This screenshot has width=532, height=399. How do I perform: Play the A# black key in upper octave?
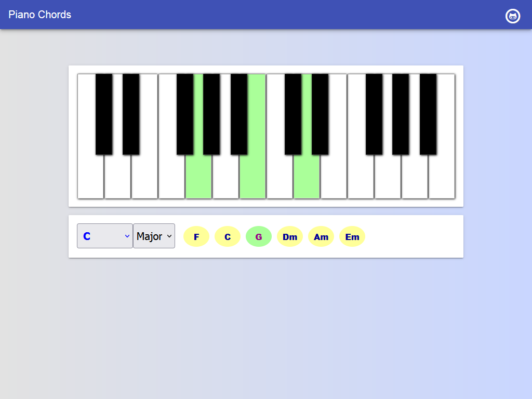pos(428,114)
